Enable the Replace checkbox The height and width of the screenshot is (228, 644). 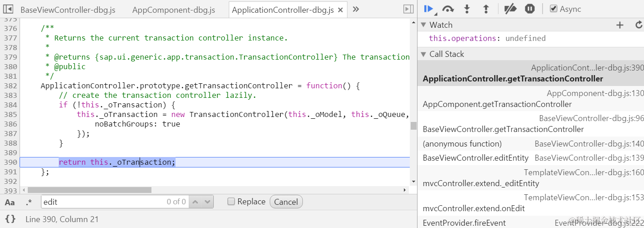coord(231,202)
